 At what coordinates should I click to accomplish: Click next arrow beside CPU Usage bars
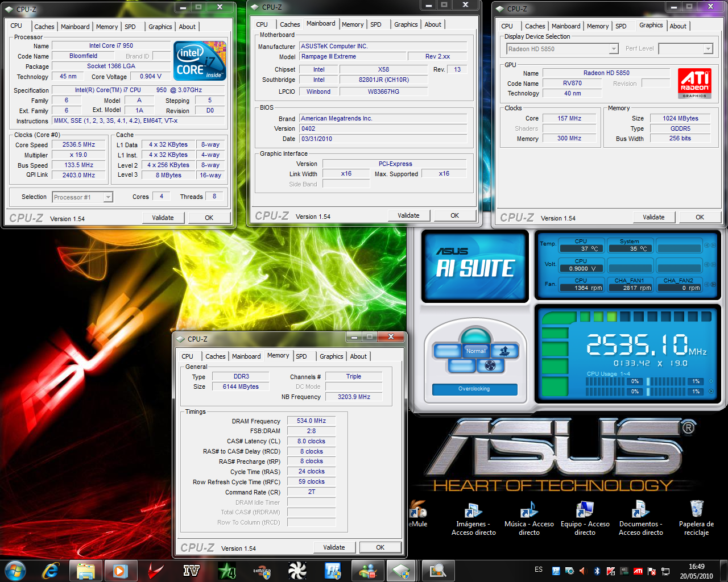coord(711,392)
